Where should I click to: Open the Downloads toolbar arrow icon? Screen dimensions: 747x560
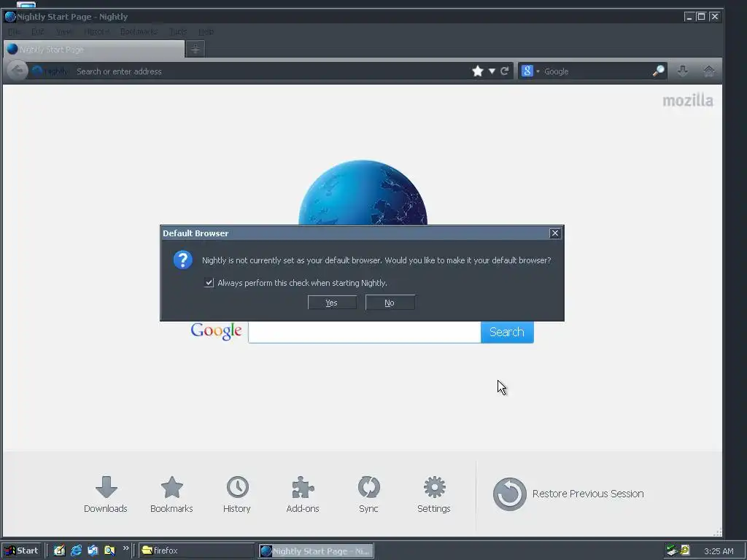tap(683, 71)
